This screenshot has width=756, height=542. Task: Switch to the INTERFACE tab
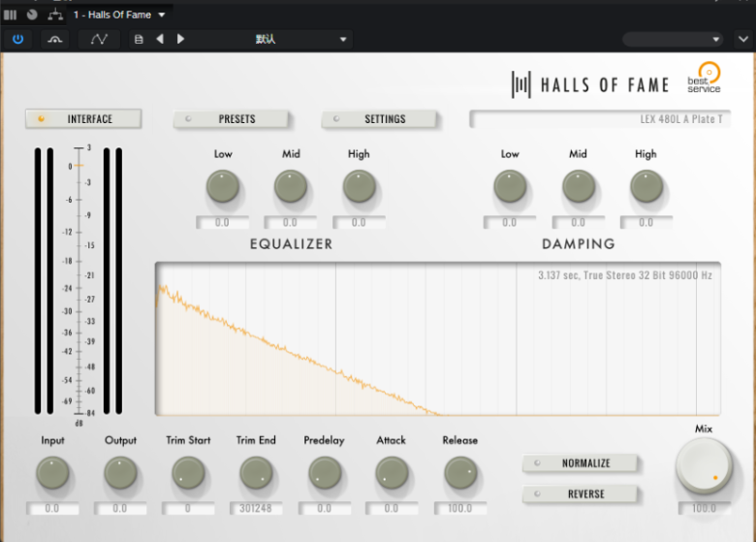pos(83,118)
